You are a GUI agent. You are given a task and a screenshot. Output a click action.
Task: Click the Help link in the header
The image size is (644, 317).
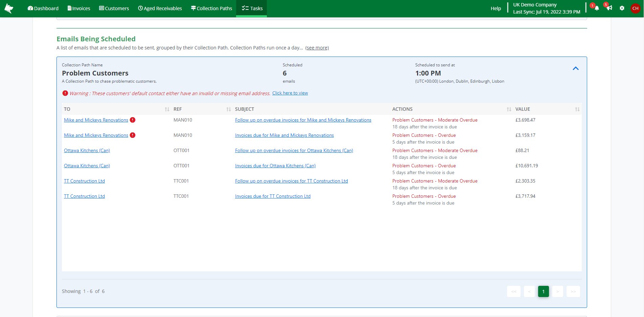[496, 8]
